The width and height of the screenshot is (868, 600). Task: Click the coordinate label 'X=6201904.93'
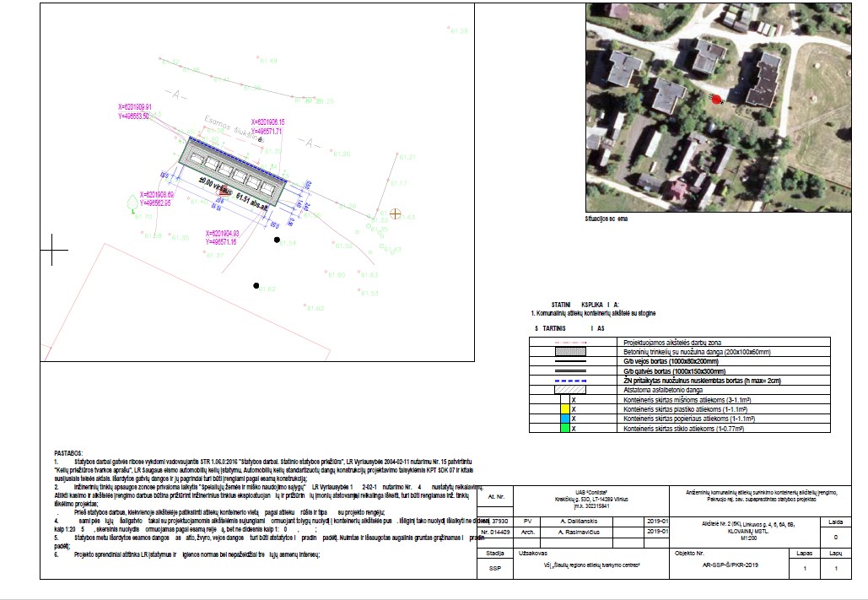223,233
